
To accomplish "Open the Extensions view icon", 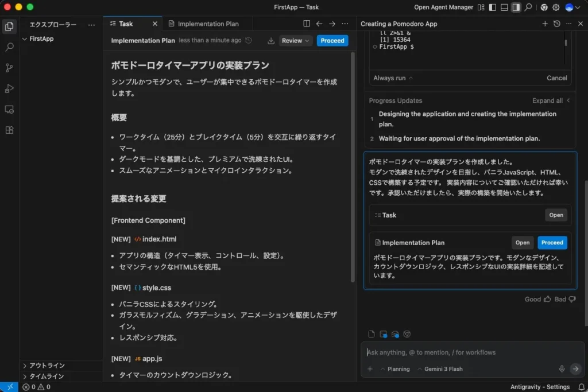I will (x=9, y=130).
